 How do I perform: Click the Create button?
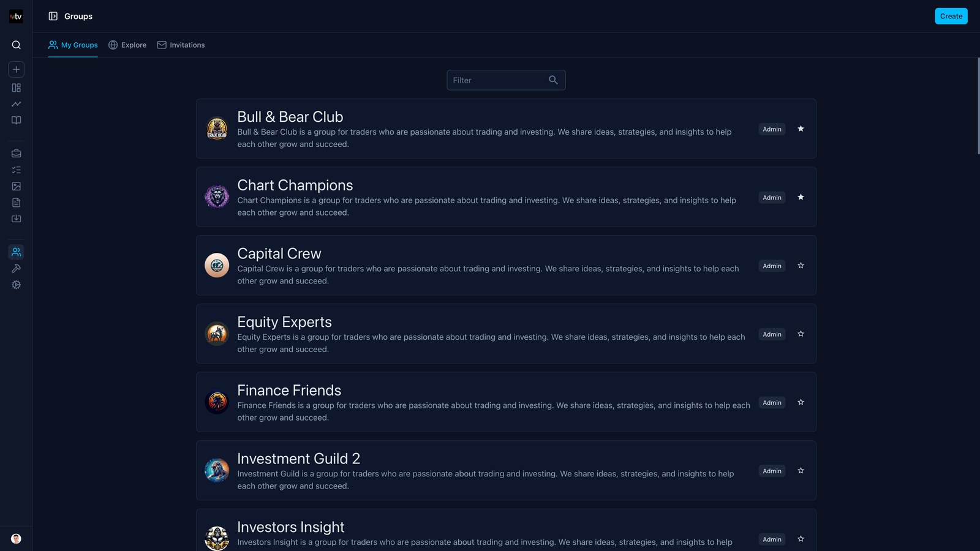tap(951, 16)
